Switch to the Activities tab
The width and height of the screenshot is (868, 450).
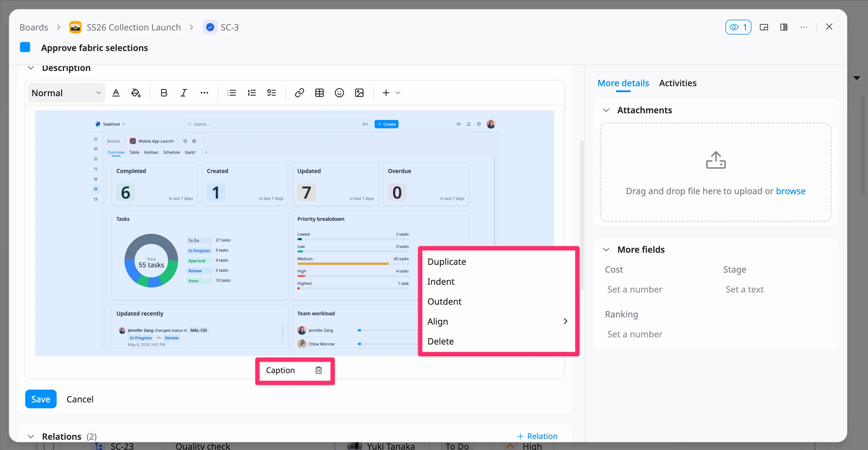tap(678, 83)
